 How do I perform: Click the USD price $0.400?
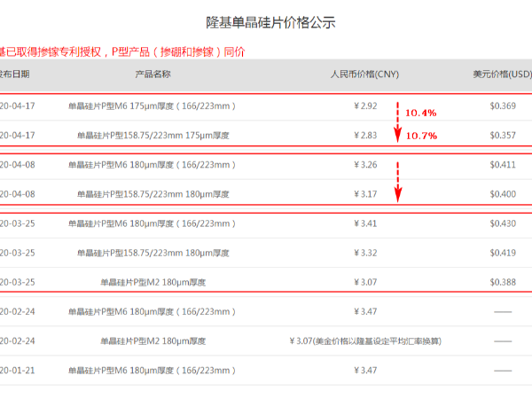coord(503,194)
